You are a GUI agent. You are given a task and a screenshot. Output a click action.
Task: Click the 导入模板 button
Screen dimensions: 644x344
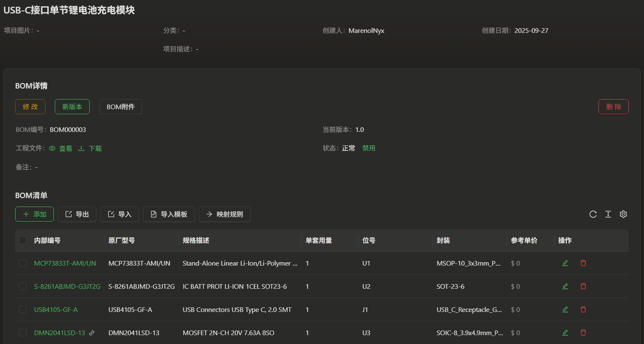(x=168, y=214)
